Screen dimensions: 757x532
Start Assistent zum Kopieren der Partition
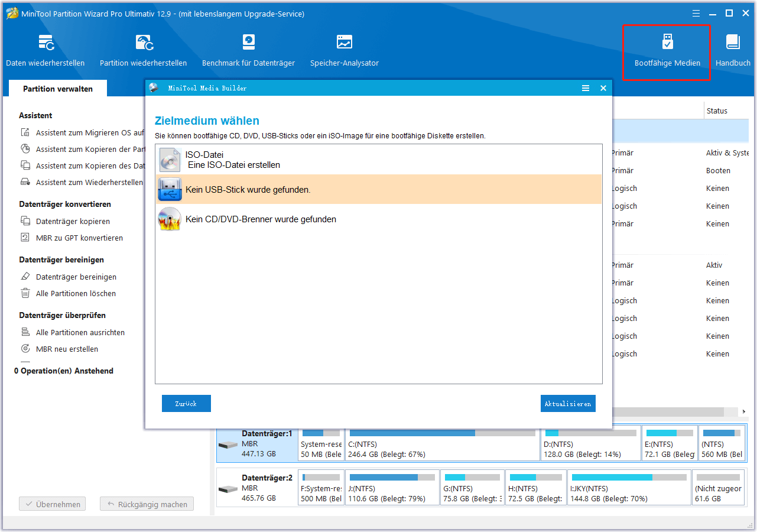tap(82, 150)
